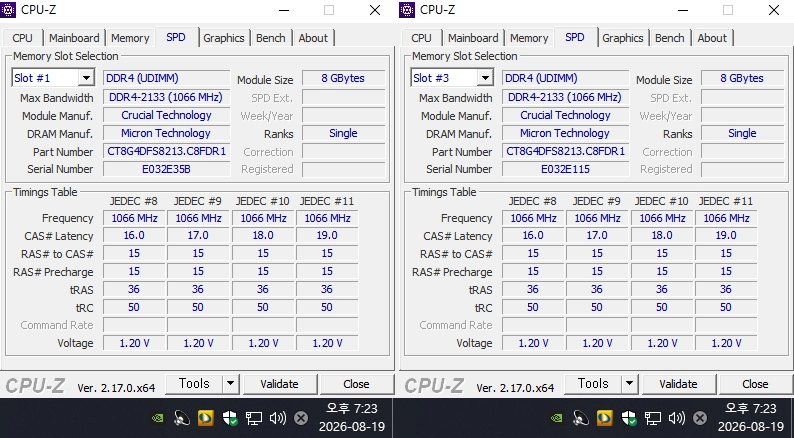Click Max Bandwidth DDR4-2133 value in right window
Viewport: 794px width, 438px height.
566,97
